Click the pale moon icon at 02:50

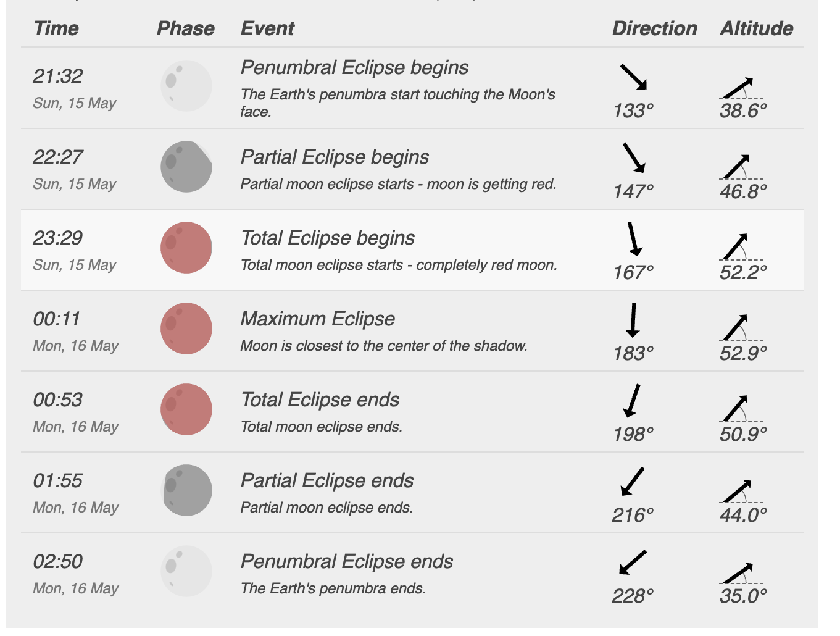[186, 571]
